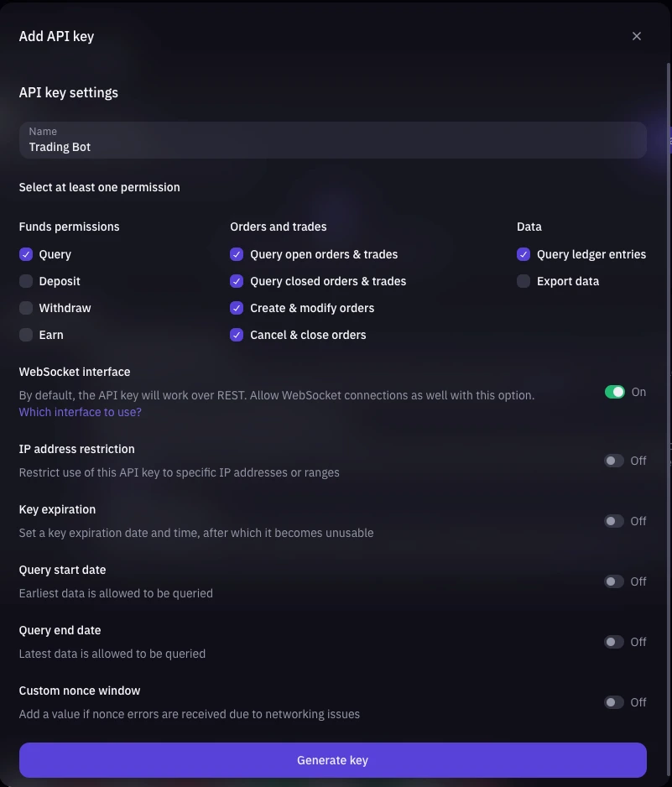Tick the Earn permission checkbox
This screenshot has width=672, height=787.
(26, 335)
